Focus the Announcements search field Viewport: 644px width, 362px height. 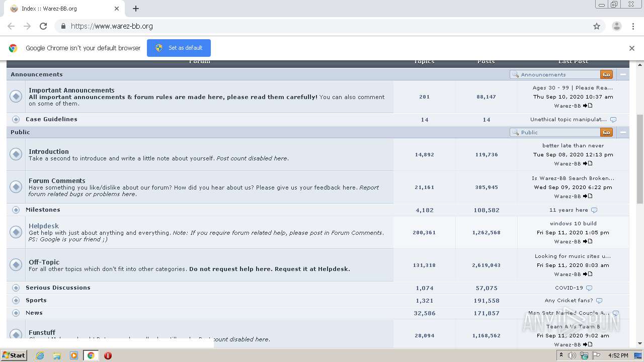555,74
